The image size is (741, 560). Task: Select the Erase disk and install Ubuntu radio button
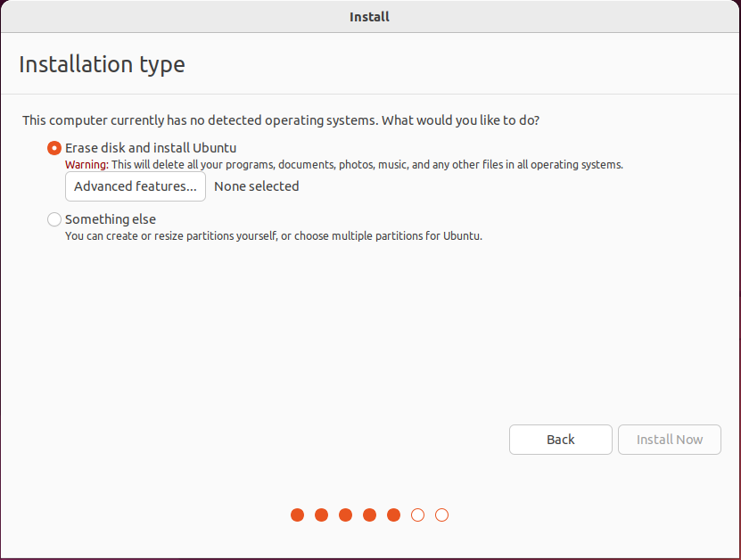tap(54, 148)
